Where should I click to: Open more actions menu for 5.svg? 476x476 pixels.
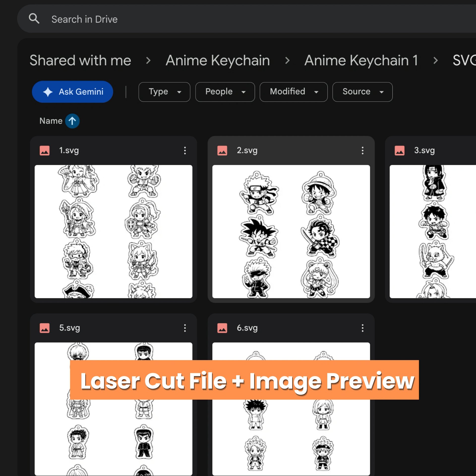[185, 328]
